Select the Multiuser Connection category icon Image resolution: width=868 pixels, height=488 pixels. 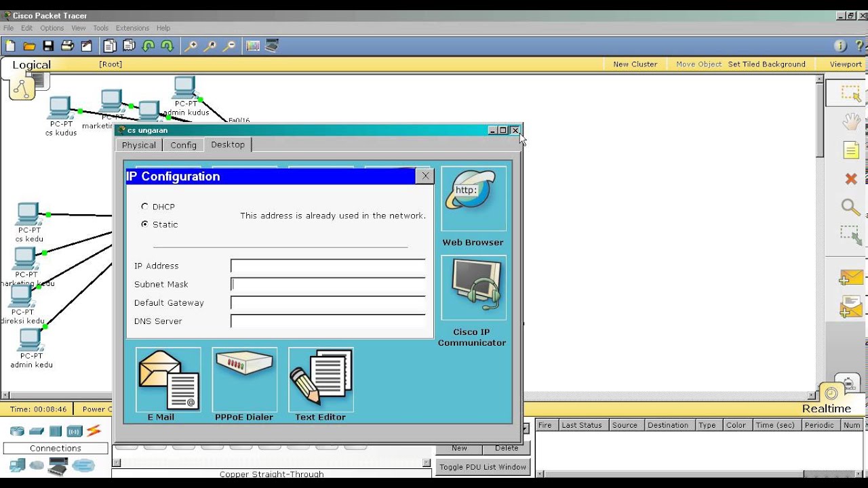click(83, 466)
